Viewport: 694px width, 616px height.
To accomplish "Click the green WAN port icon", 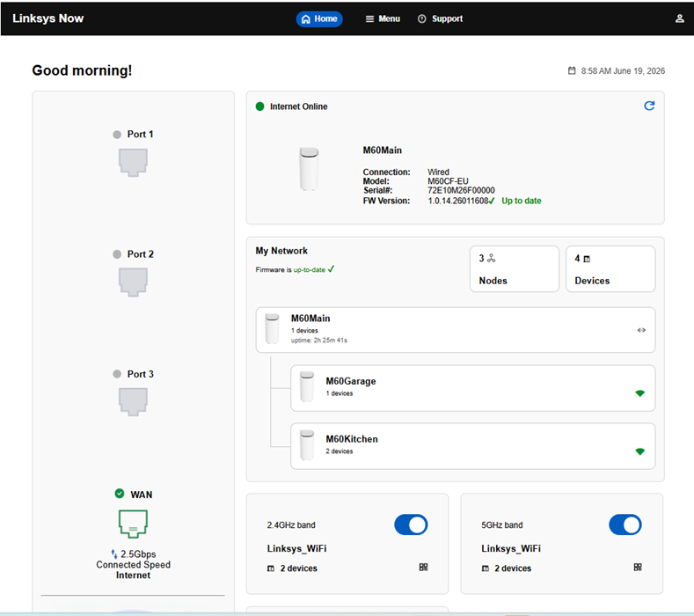I will (x=133, y=524).
